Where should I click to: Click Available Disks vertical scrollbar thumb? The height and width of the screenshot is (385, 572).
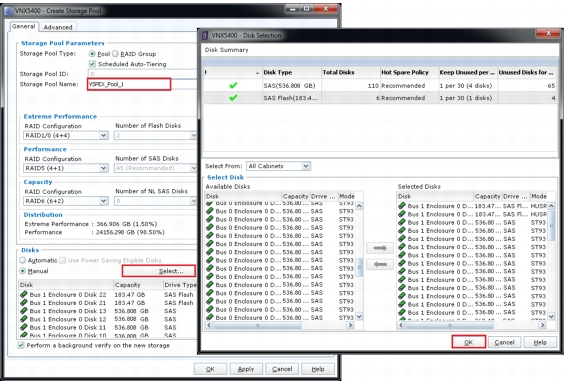[359, 267]
